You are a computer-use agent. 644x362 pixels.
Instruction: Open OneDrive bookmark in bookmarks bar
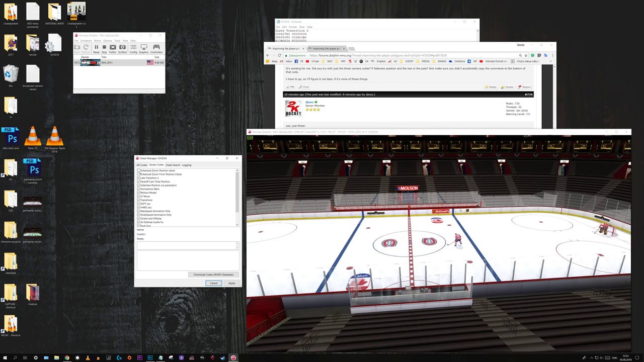click(x=456, y=61)
